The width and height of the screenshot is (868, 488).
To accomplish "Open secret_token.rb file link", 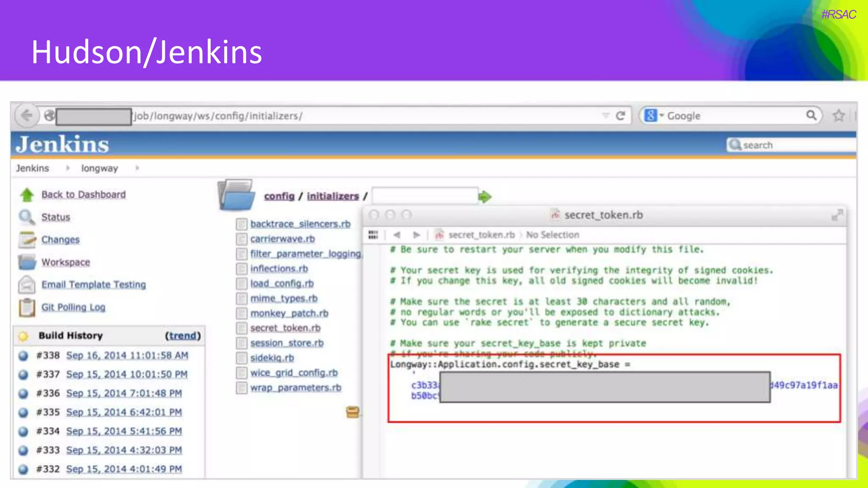I will pos(285,328).
